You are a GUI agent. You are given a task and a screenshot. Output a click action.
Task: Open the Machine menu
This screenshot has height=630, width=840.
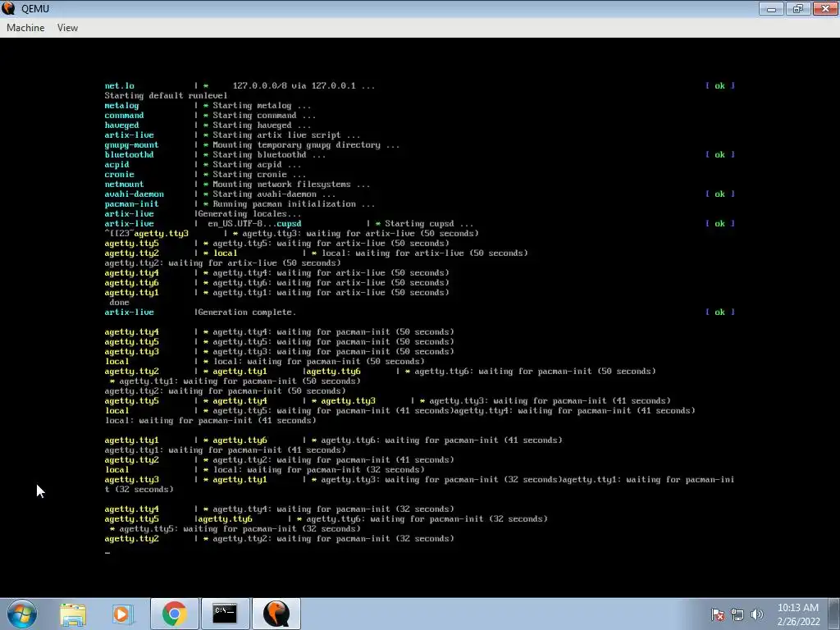pyautogui.click(x=25, y=28)
